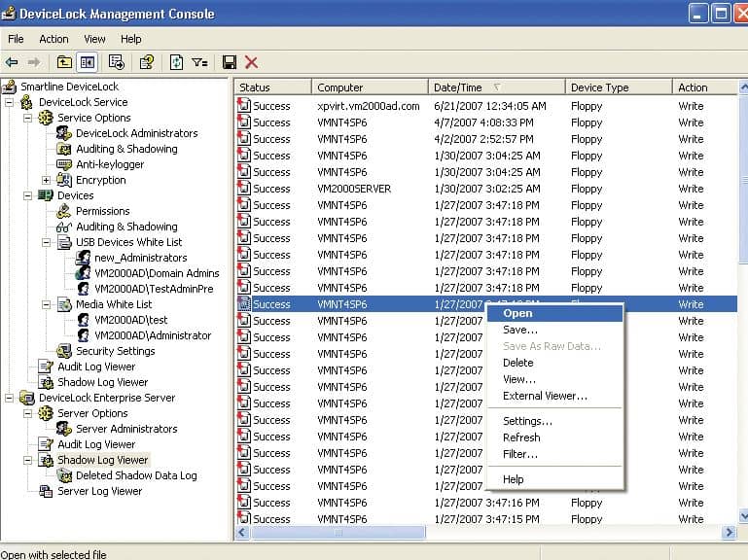Select VM2000AD\Administrator under Media White List

coord(153,335)
